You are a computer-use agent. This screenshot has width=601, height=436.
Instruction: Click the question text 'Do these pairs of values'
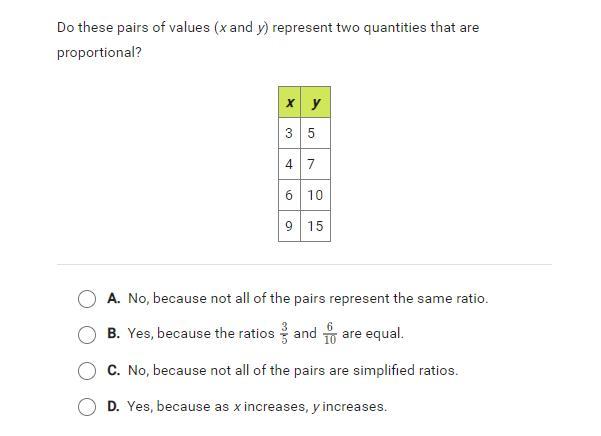point(132,28)
